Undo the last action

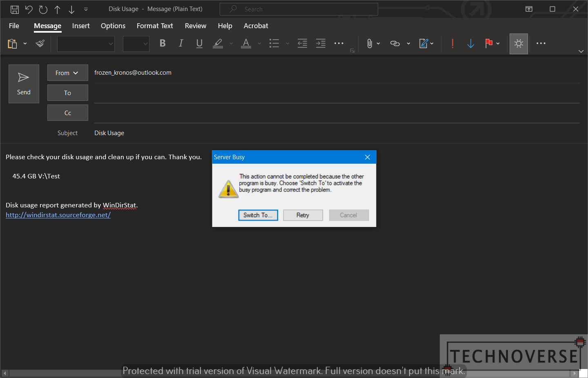(x=29, y=9)
